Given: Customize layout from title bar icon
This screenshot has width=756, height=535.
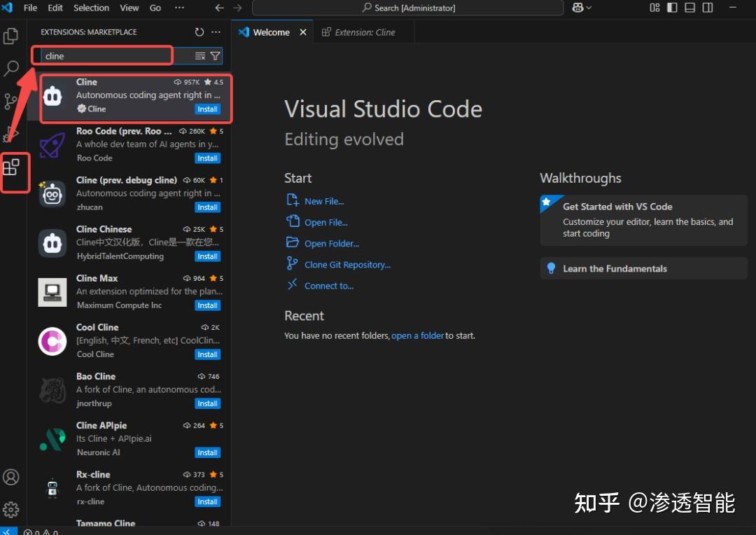Looking at the screenshot, I should (x=654, y=8).
